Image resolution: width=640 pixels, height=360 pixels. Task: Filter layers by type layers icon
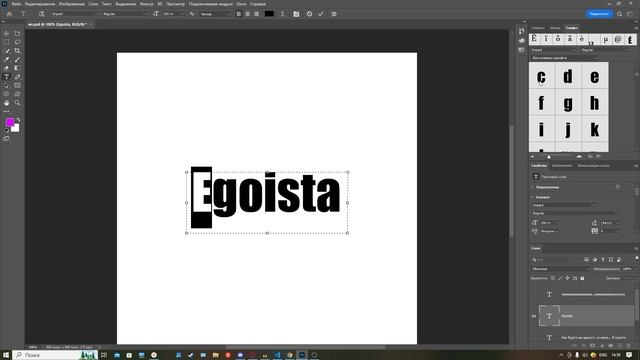[602, 260]
